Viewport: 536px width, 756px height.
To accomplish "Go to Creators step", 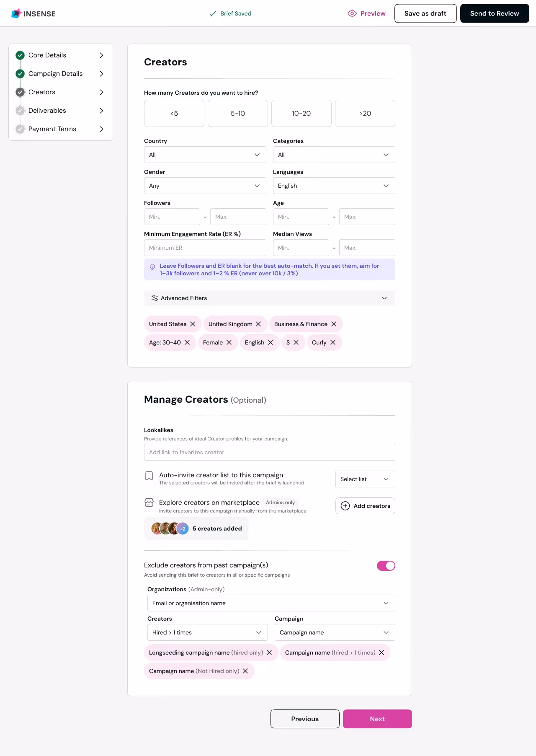I will tap(61, 92).
